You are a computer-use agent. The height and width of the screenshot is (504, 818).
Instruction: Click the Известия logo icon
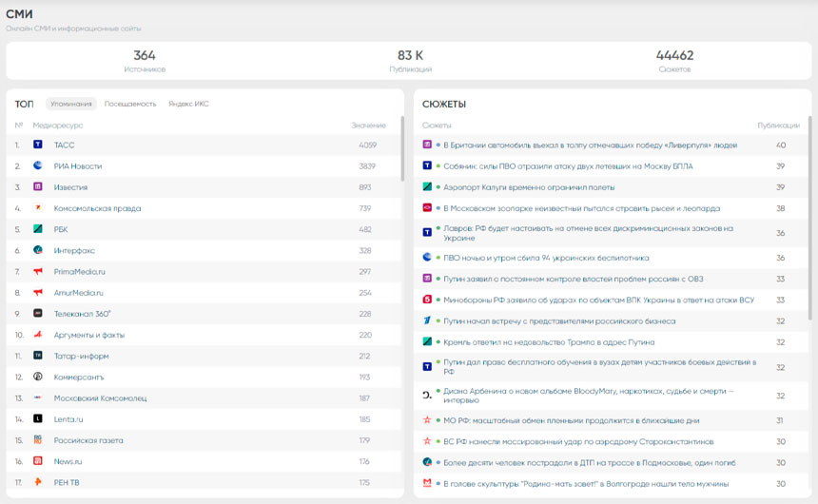pyautogui.click(x=38, y=187)
